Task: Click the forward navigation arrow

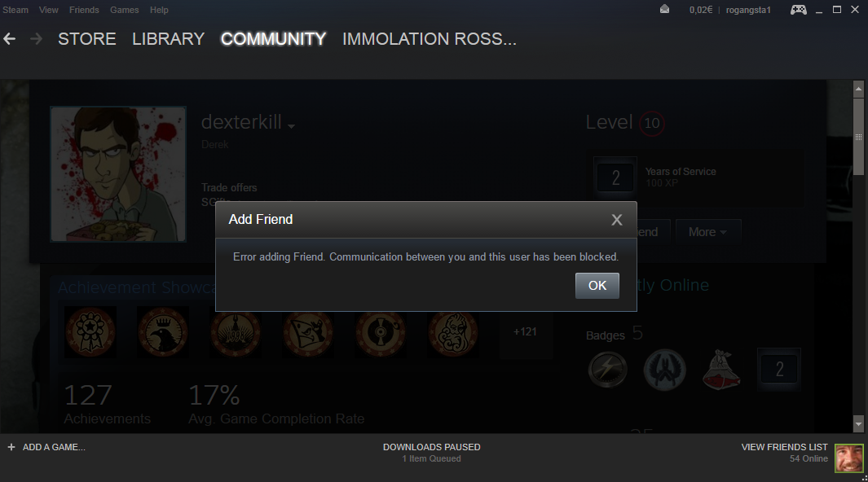Action: [36, 39]
